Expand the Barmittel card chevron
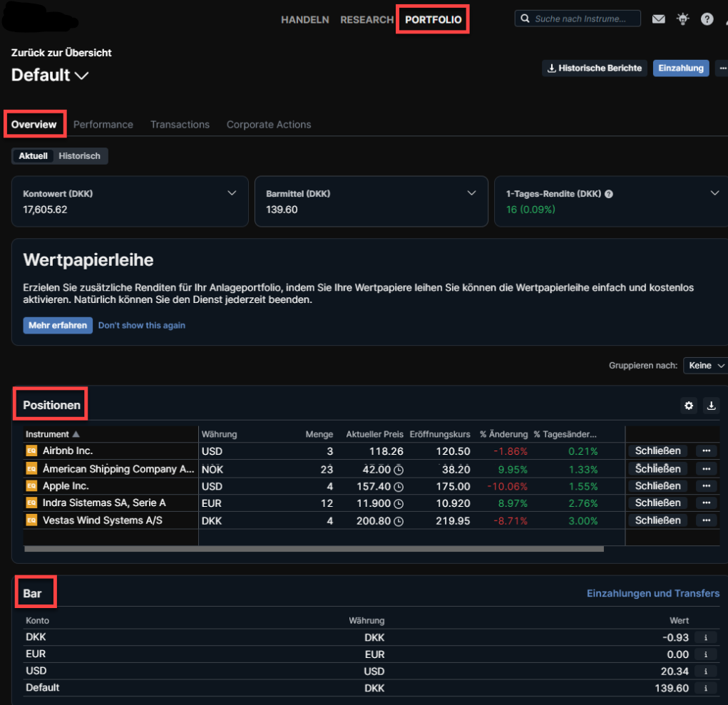 click(471, 193)
